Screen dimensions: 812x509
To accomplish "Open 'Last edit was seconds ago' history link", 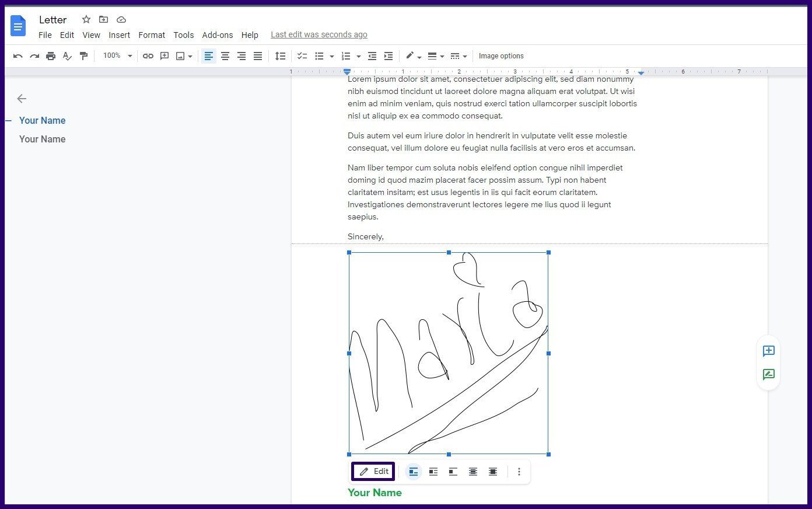I will click(x=319, y=35).
